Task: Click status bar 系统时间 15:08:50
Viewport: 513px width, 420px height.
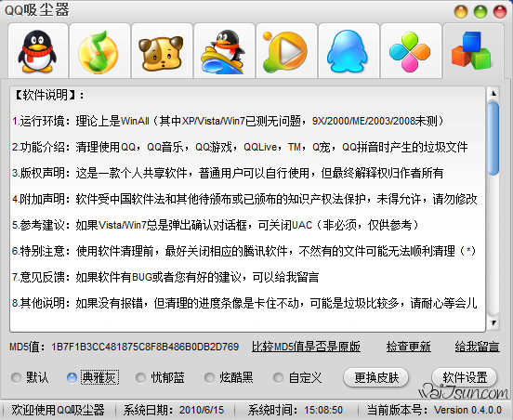Action: (x=296, y=410)
